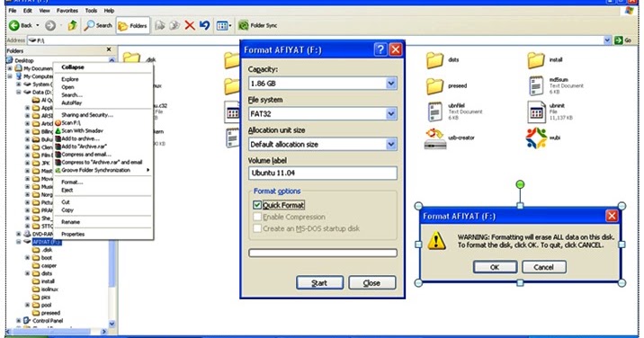Choose Rename in the context menu
This screenshot has width=644, height=338.
[70, 222]
